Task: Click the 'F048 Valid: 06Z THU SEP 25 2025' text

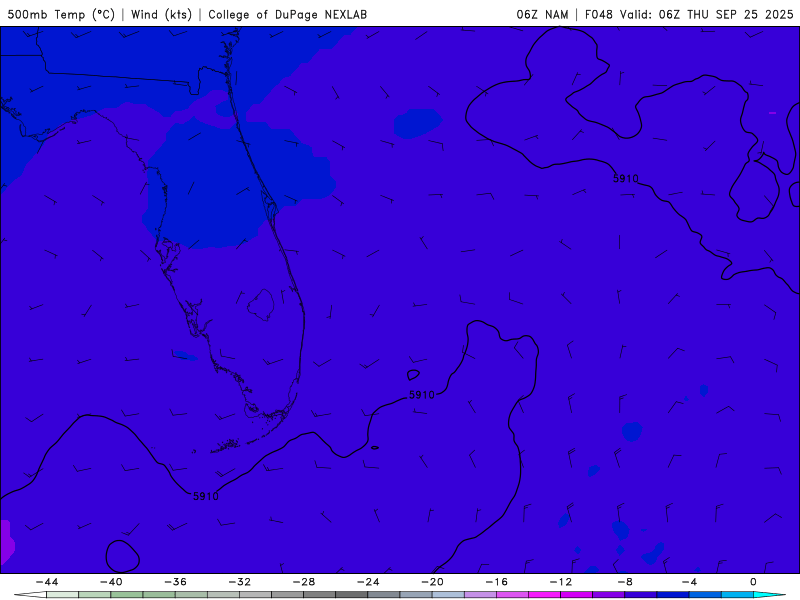Action: (689, 14)
